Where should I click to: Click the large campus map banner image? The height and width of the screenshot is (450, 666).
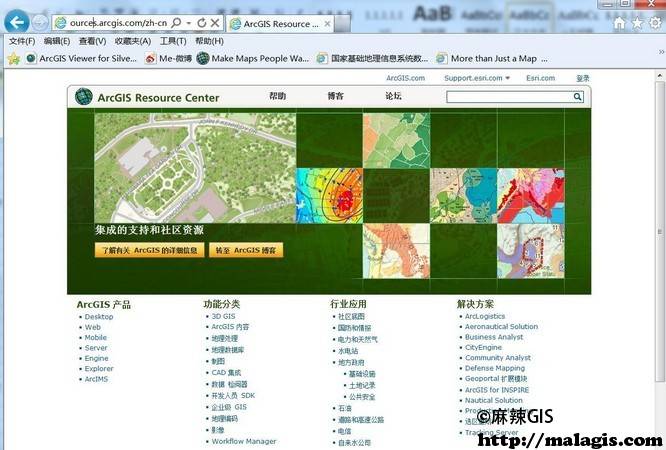[x=195, y=168]
